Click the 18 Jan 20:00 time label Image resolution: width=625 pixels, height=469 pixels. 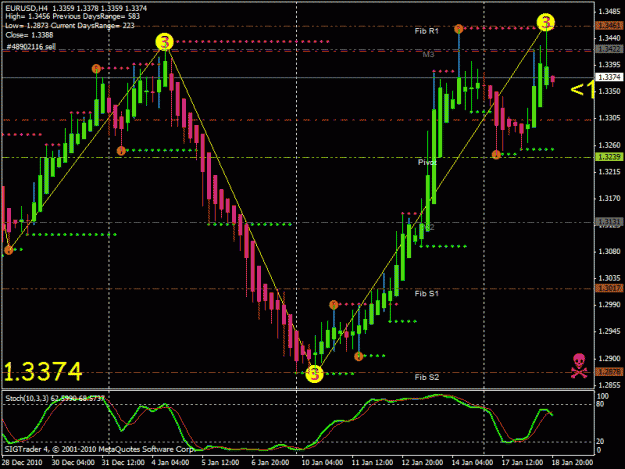pos(572,463)
